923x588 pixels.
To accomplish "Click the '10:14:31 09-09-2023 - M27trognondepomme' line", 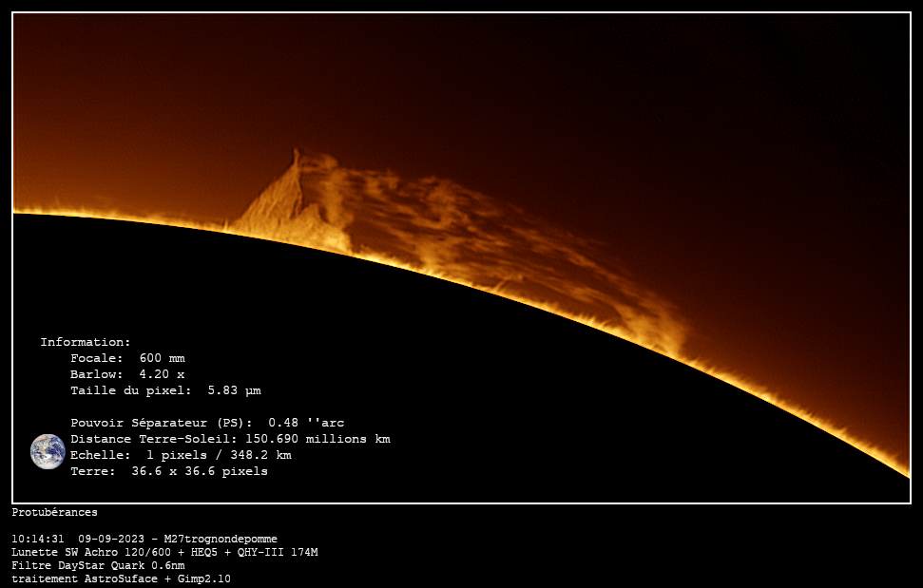I will 144,539.
